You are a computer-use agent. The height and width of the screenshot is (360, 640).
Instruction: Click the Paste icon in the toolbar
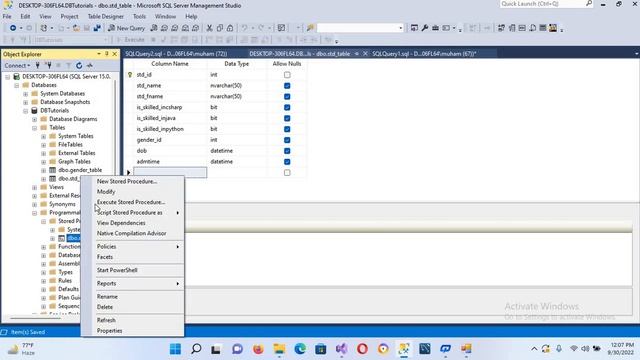pyautogui.click(x=230, y=28)
